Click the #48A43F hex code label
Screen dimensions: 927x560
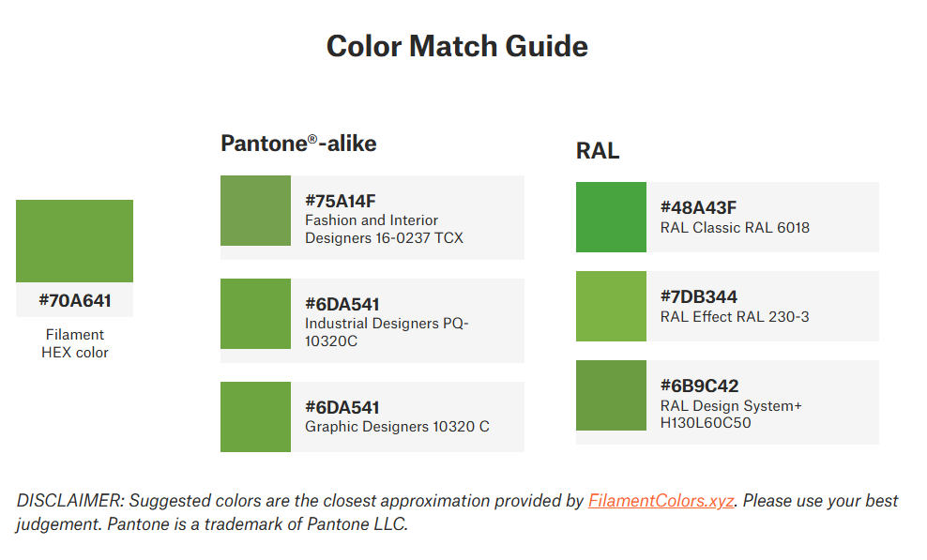[698, 207]
